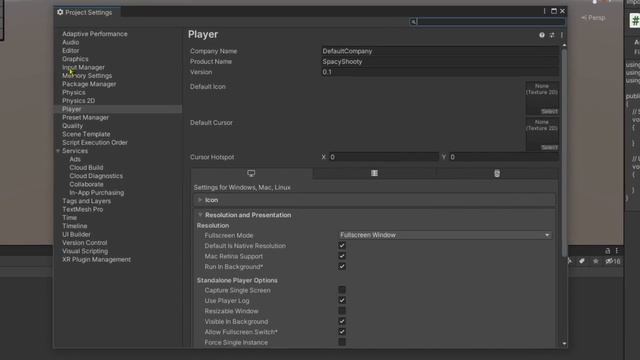Viewport: 640px width, 360px height.
Task: Click scrollbar up arrow in Player panel
Action: [x=564, y=45]
